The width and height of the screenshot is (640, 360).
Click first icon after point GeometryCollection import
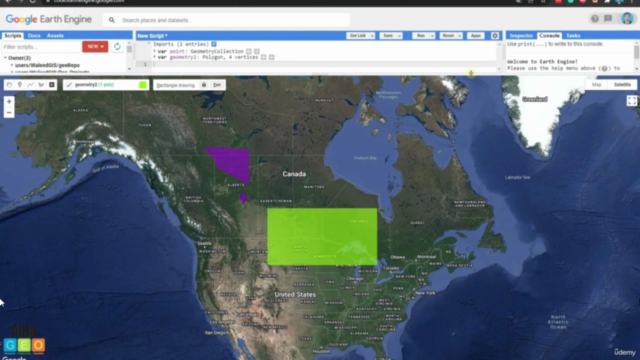249,51
